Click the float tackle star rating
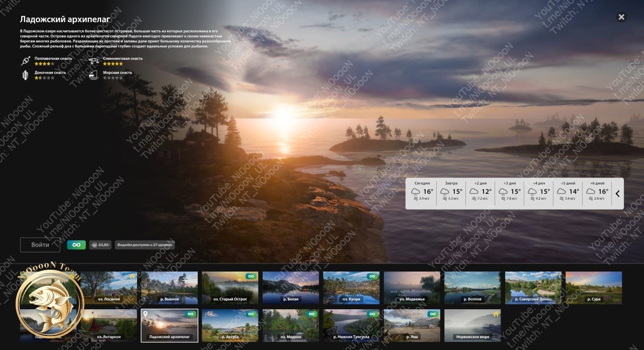This screenshot has width=644, height=350. click(x=44, y=64)
